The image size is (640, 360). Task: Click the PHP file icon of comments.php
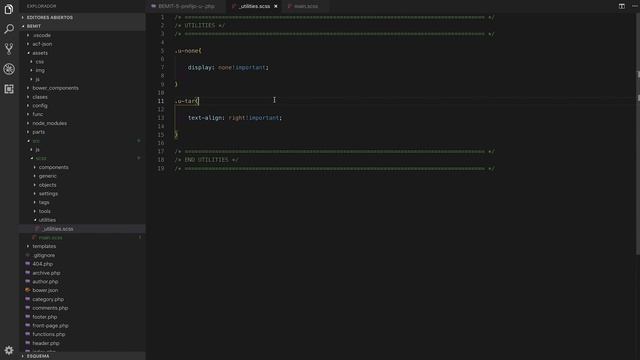point(28,308)
